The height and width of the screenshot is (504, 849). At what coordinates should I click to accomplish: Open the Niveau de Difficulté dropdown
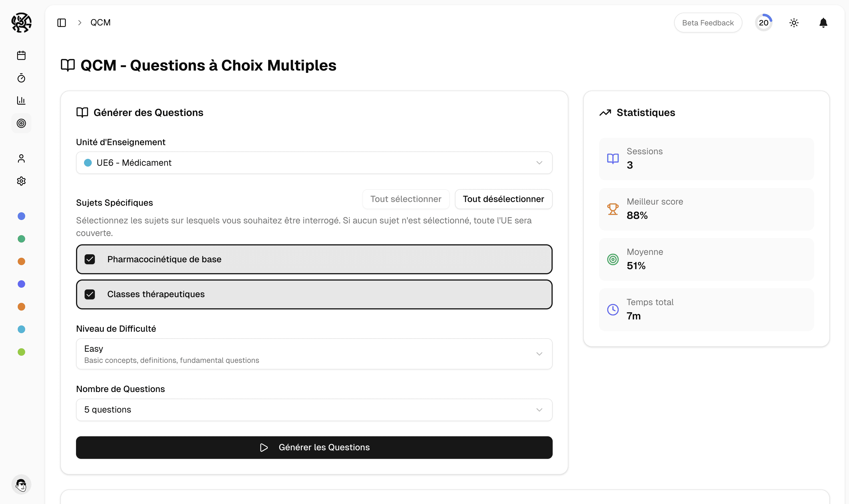[x=314, y=354]
